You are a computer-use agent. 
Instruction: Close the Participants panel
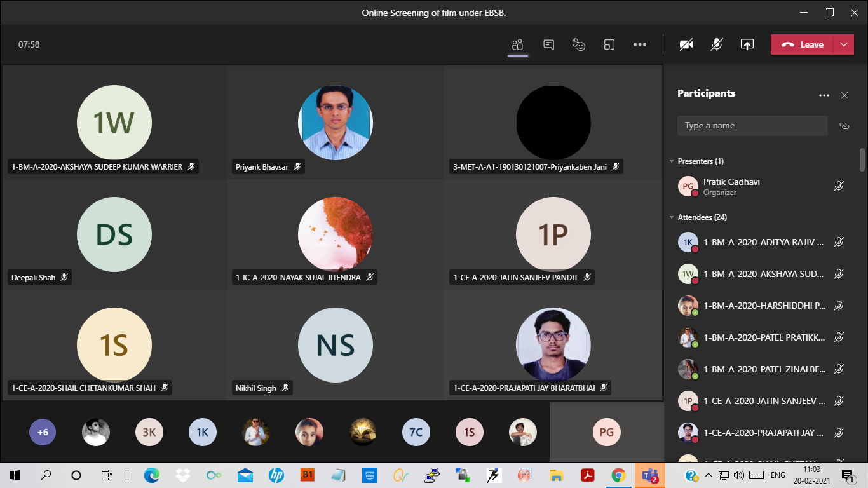(x=844, y=95)
